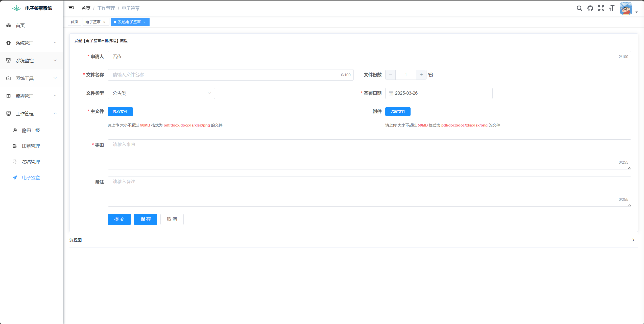This screenshot has width=644, height=324.
Task: Select 电子签章 in the sidebar
Action: [31, 178]
